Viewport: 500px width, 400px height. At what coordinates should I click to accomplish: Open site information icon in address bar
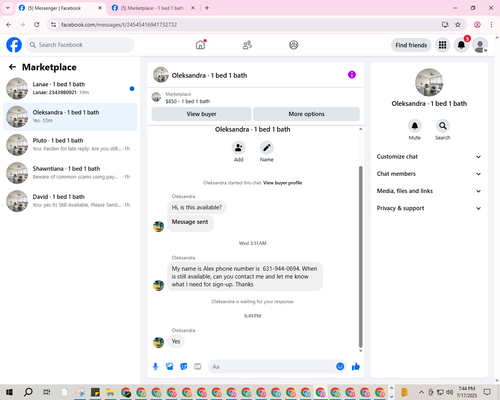[x=54, y=25]
